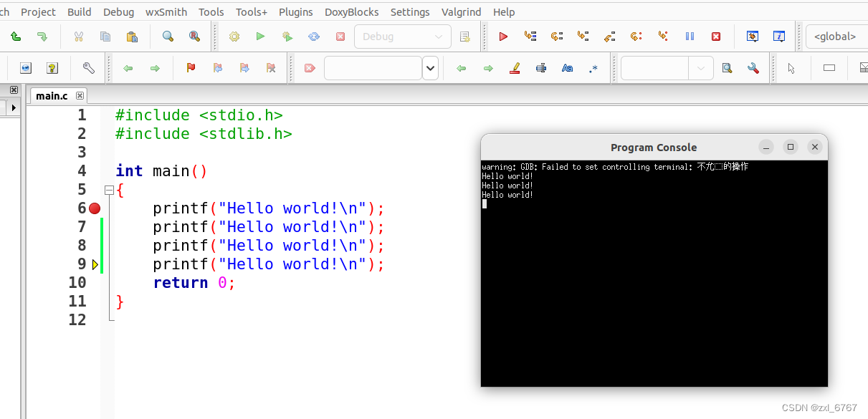Open the global scope dropdown
This screenshot has width=868, height=419.
pyautogui.click(x=836, y=36)
